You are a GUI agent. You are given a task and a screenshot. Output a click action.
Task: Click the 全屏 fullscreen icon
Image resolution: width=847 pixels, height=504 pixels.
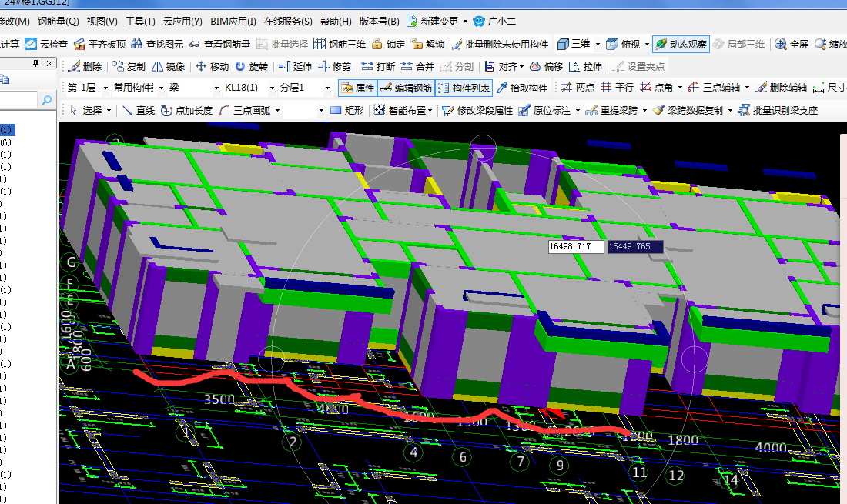tap(780, 44)
